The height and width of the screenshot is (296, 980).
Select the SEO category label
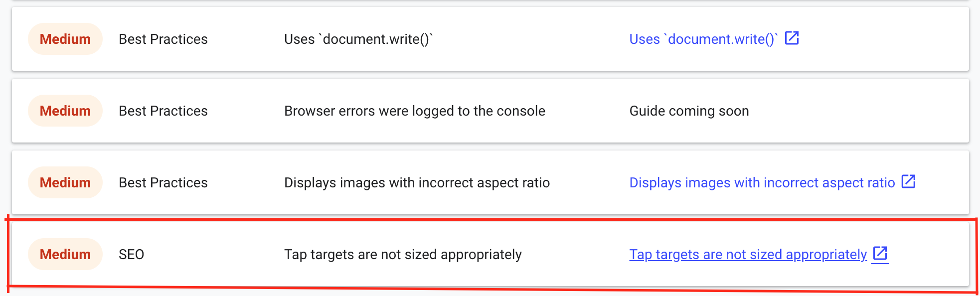click(x=132, y=254)
